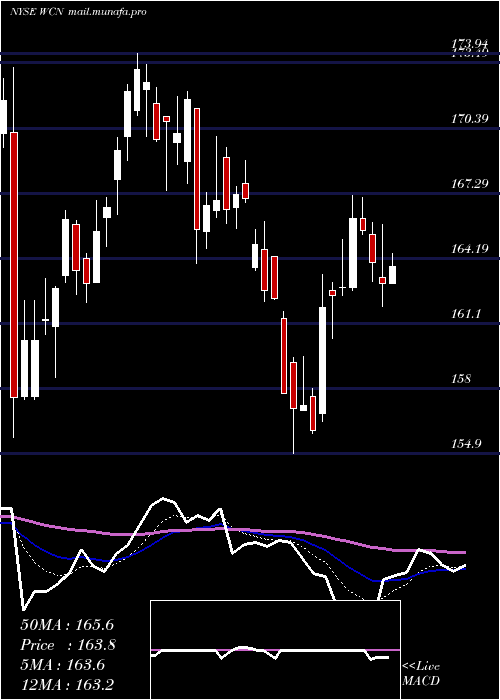
Task: Click the 173.94 price level label
Action: [x=469, y=44]
